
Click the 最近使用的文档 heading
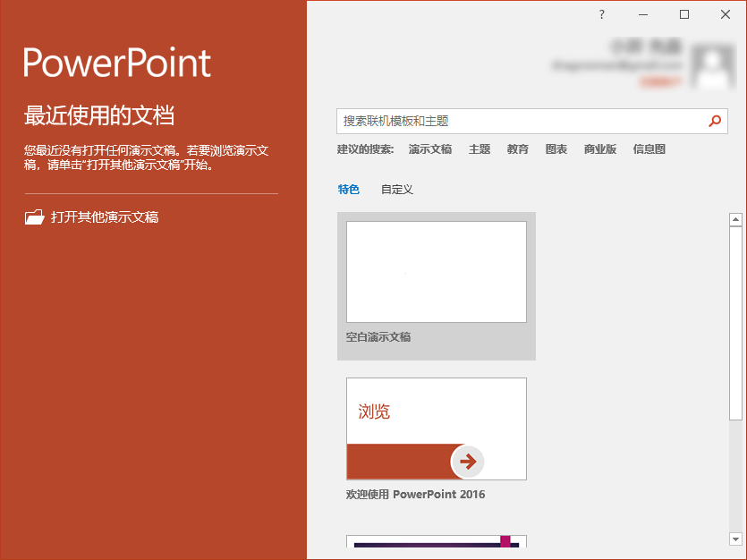click(99, 115)
